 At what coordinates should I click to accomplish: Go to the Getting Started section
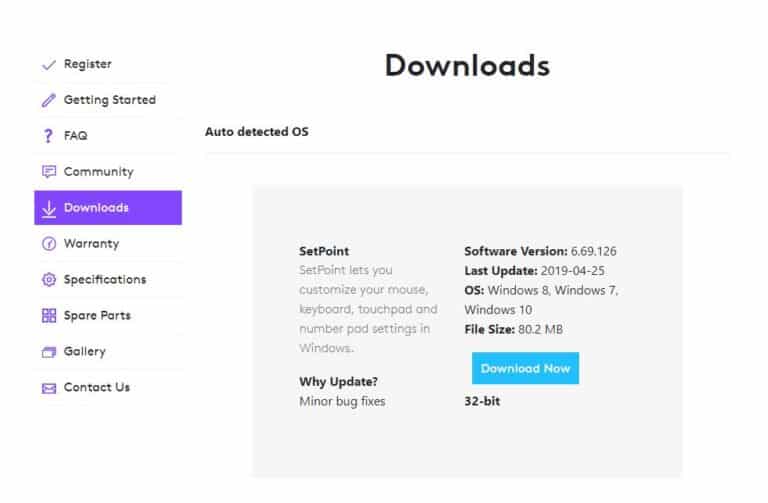[110, 100]
